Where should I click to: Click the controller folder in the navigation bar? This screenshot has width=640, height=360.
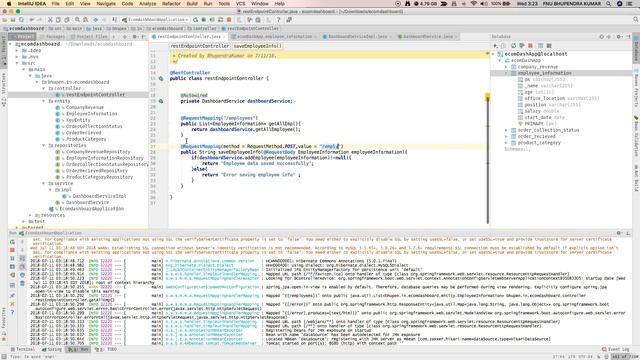tap(202, 29)
